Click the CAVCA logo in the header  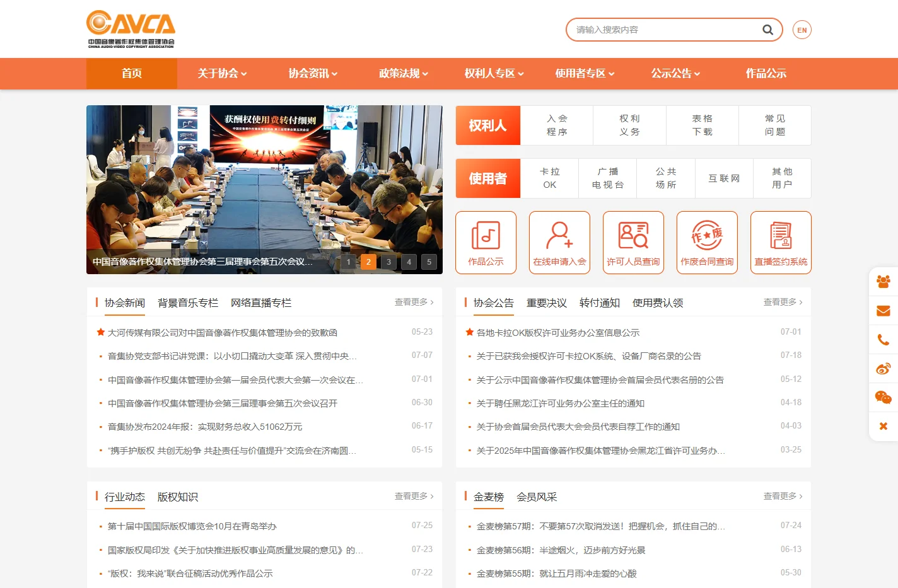[131, 29]
